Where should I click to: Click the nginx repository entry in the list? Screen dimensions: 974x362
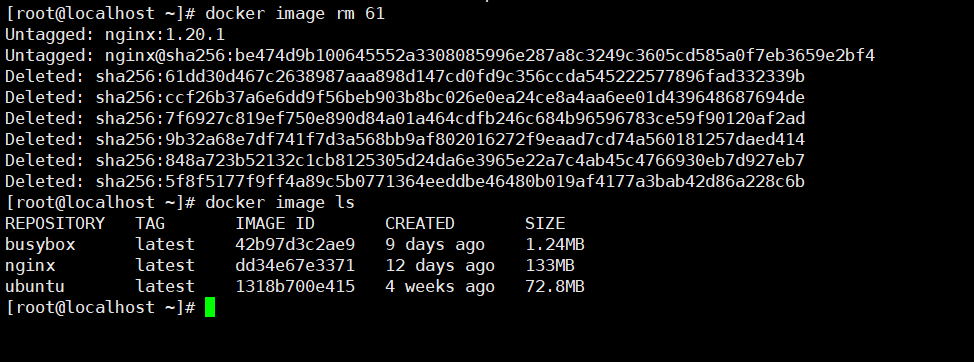(x=30, y=266)
